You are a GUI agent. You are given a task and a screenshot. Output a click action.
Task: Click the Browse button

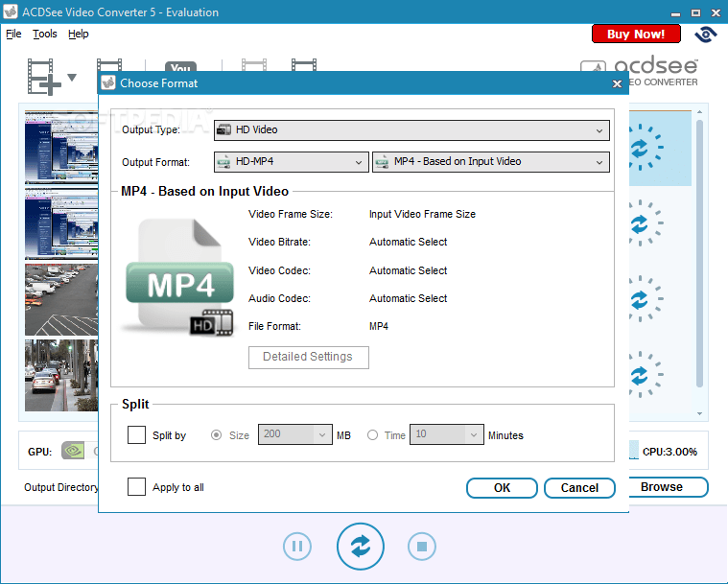pyautogui.click(x=667, y=487)
